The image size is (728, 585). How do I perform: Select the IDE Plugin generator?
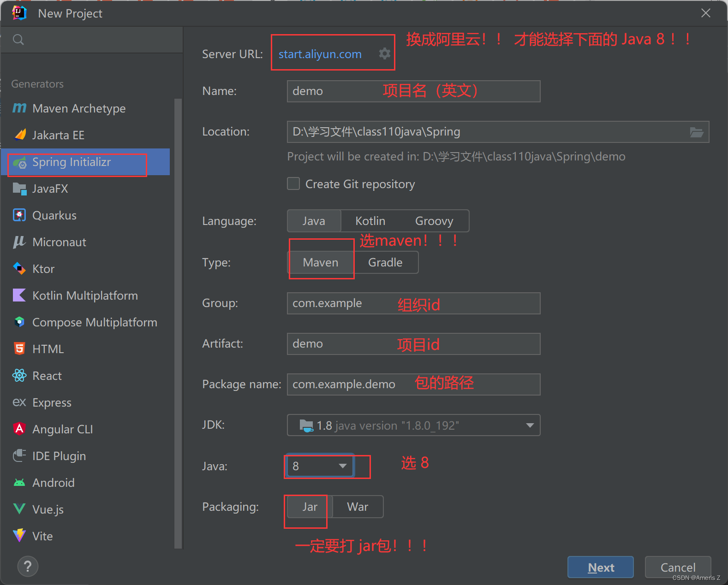pos(85,456)
